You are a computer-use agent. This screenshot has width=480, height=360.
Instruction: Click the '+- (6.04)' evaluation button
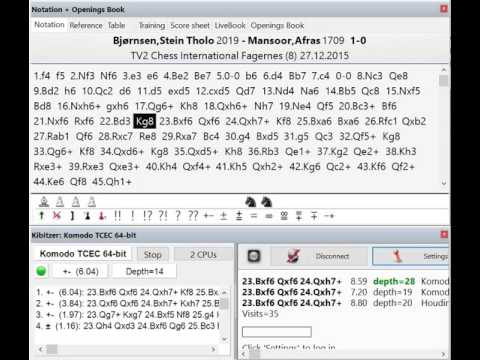(x=81, y=272)
